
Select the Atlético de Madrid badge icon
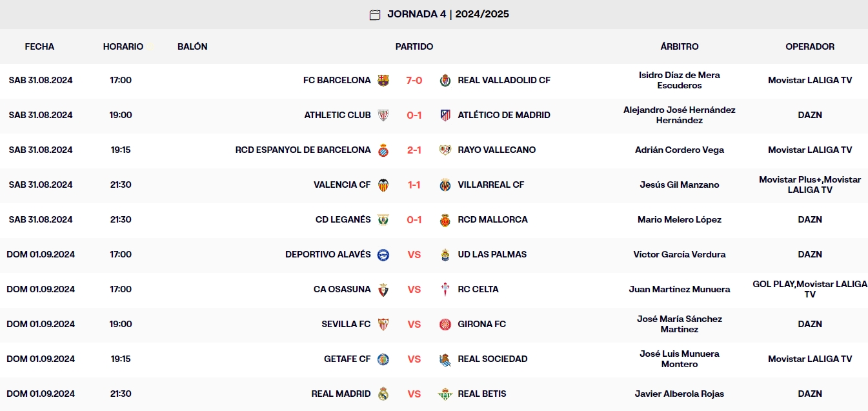pos(445,115)
